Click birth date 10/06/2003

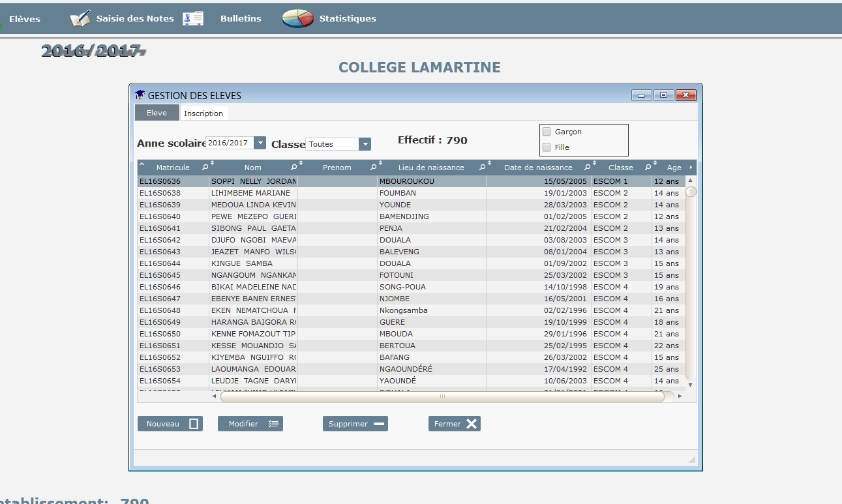tap(565, 381)
